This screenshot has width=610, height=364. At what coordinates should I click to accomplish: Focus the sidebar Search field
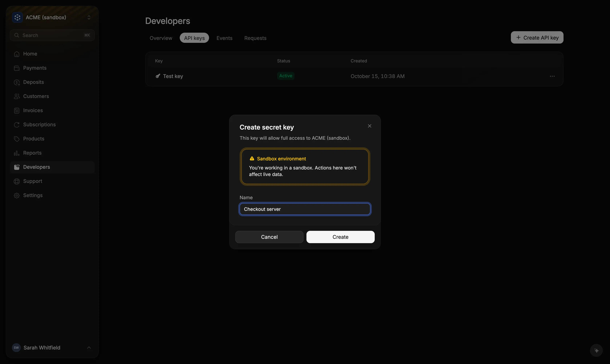[x=52, y=35]
